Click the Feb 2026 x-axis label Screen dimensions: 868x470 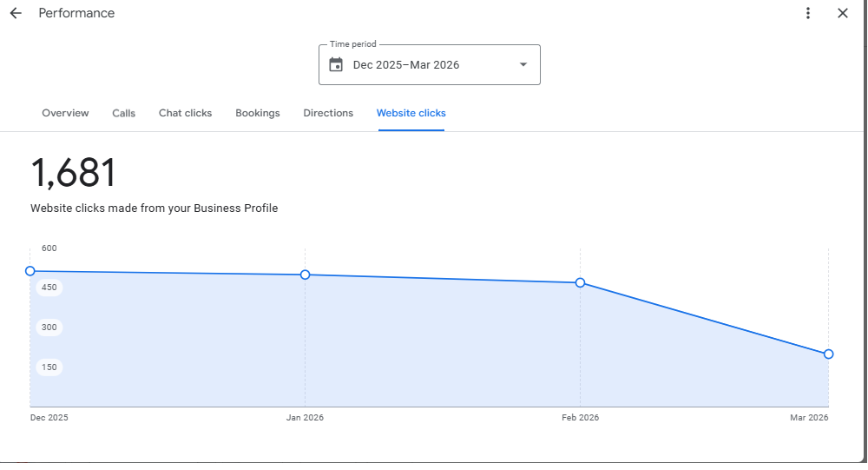580,417
